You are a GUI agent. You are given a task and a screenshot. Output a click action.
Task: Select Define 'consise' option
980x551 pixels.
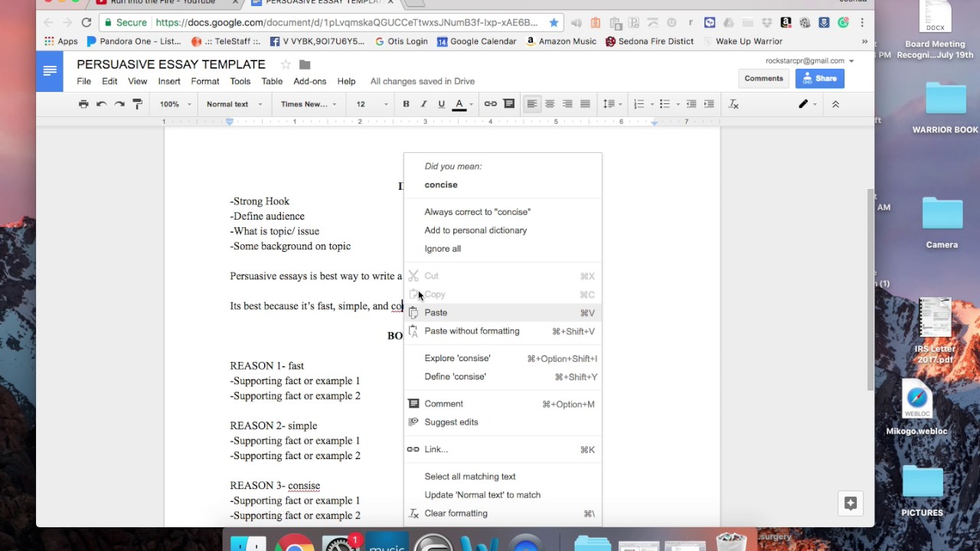pyautogui.click(x=503, y=377)
